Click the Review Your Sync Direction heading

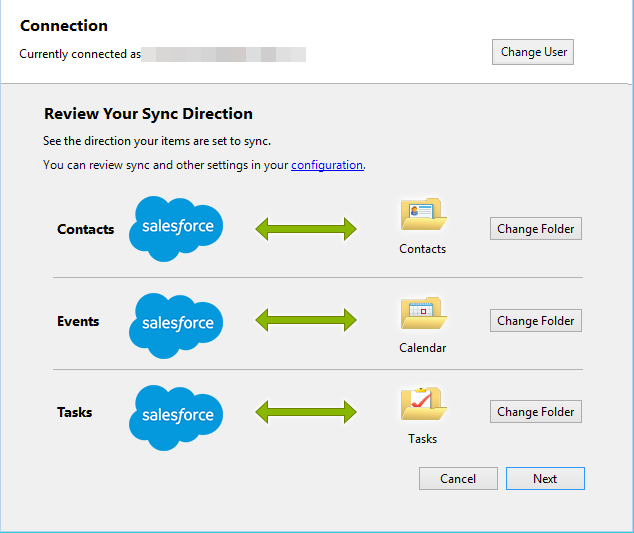[148, 114]
